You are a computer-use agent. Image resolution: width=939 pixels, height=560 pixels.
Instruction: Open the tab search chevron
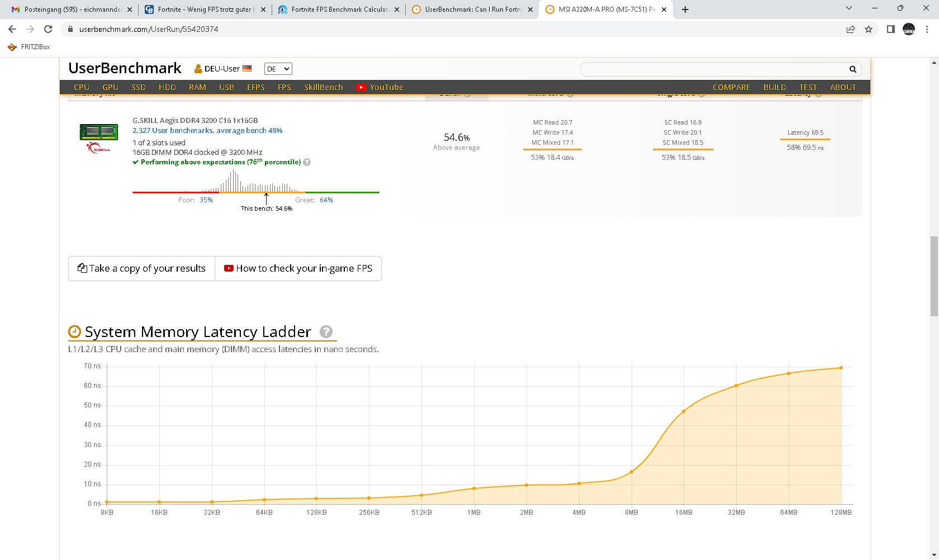click(849, 8)
